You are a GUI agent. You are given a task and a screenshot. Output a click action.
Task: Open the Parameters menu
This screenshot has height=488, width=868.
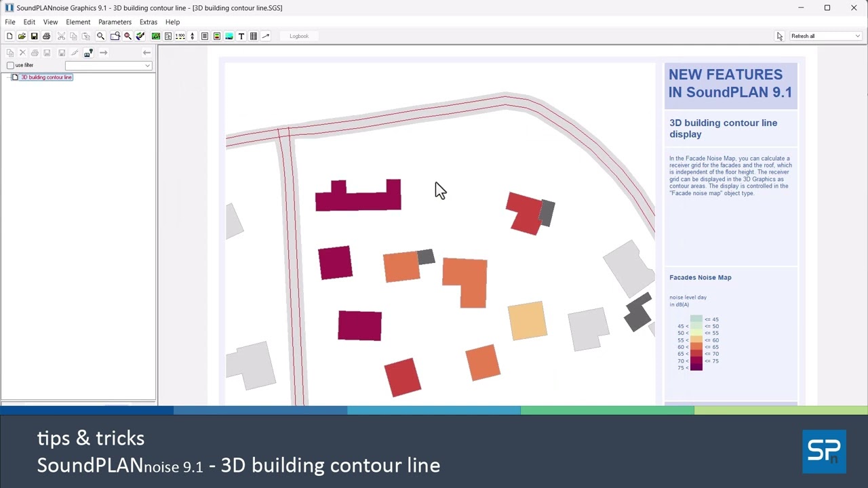(115, 22)
